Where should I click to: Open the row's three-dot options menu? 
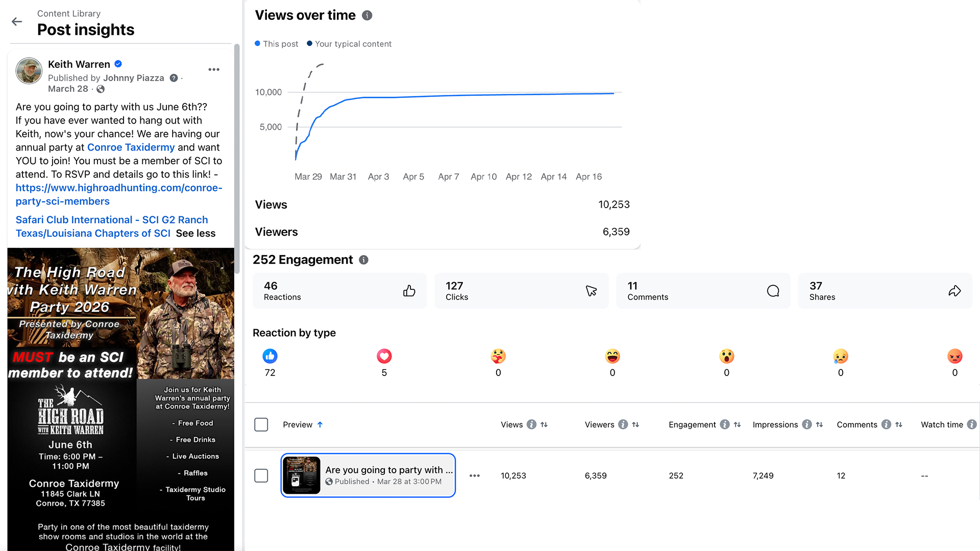475,475
